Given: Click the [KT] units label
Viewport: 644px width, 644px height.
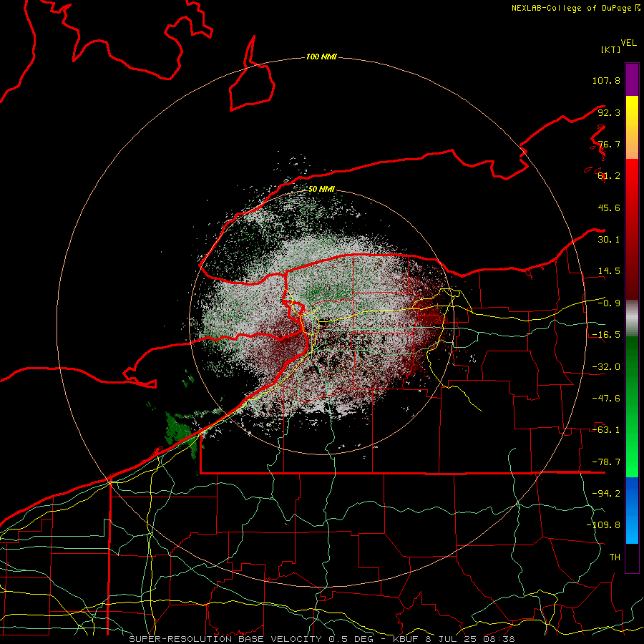Looking at the screenshot, I should click(610, 49).
